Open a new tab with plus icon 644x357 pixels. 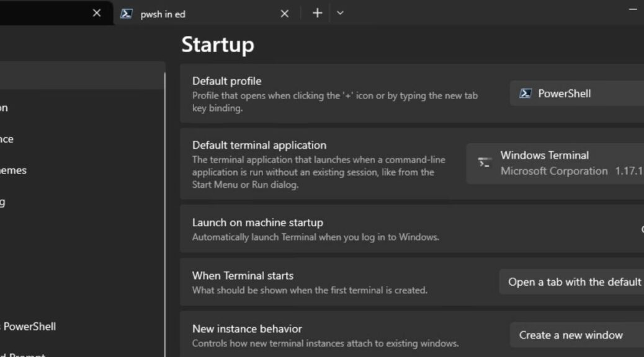click(317, 13)
